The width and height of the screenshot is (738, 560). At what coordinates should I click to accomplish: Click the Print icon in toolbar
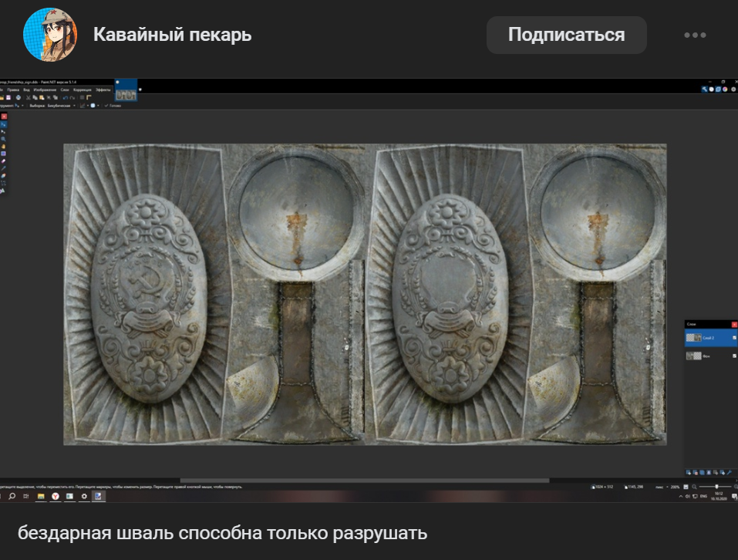tap(19, 97)
